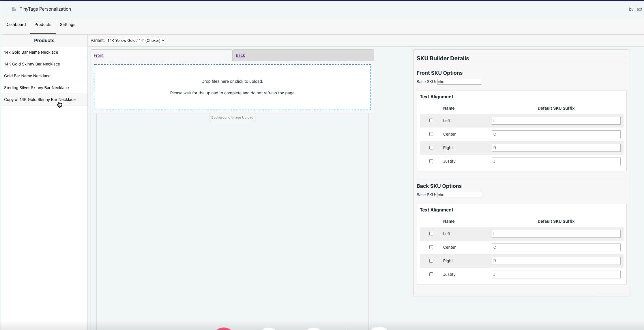Switch to the Dashboard tab

pos(16,24)
